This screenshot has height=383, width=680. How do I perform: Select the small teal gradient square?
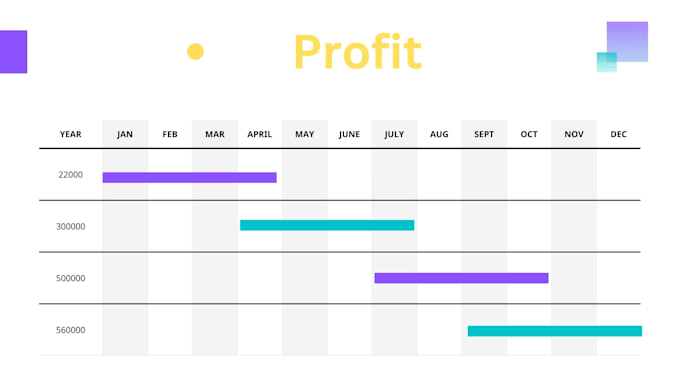coord(607,62)
